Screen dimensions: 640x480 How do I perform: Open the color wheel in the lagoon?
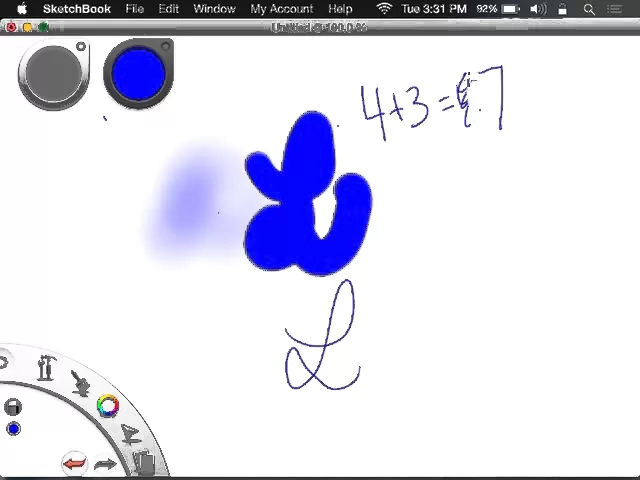pos(108,406)
